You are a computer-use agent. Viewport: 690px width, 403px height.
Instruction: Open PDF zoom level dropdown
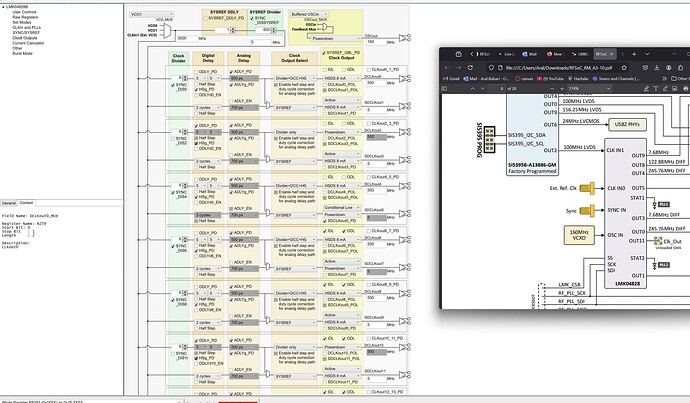click(x=589, y=88)
